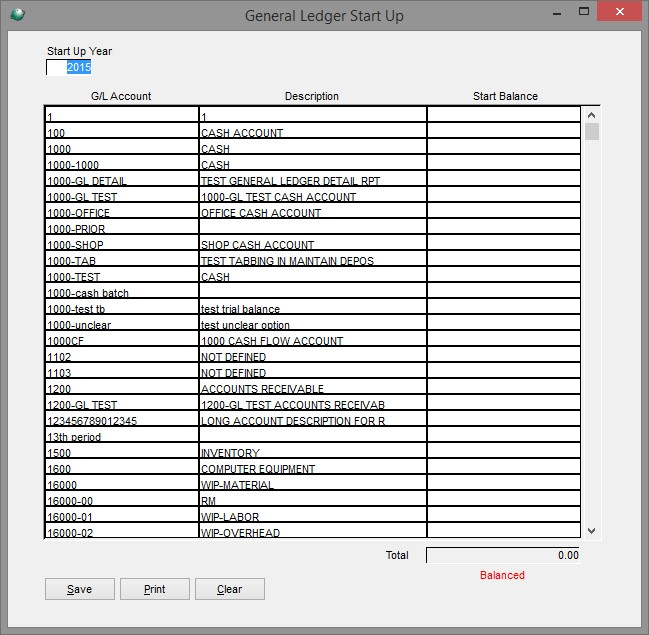649x635 pixels.
Task: Click Start Balance cell for INVENTORY row
Action: (504, 451)
